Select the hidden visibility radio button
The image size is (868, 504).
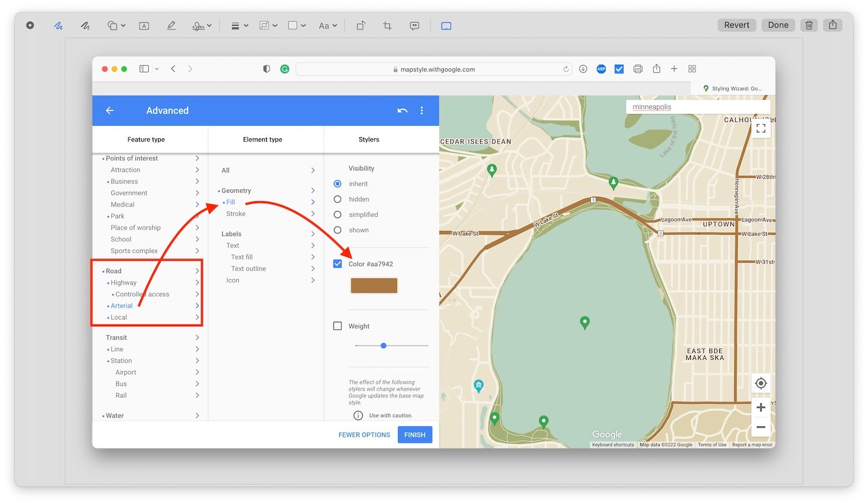337,199
